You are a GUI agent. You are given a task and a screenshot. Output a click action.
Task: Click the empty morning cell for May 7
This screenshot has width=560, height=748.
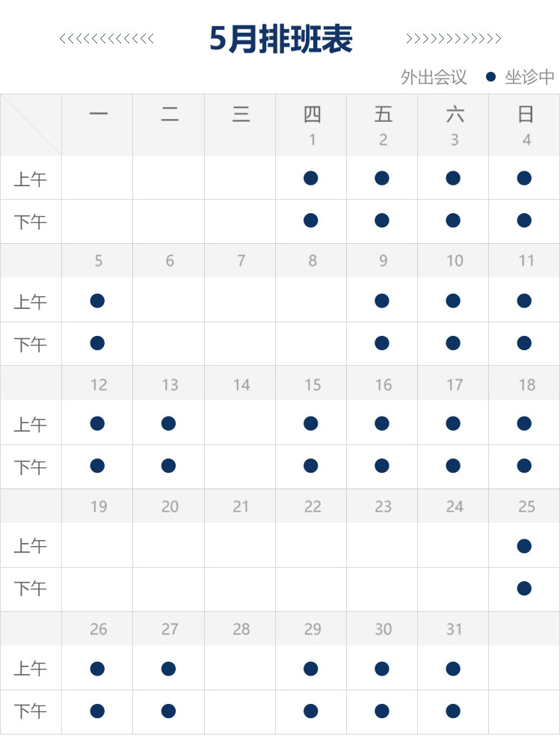pyautogui.click(x=240, y=300)
